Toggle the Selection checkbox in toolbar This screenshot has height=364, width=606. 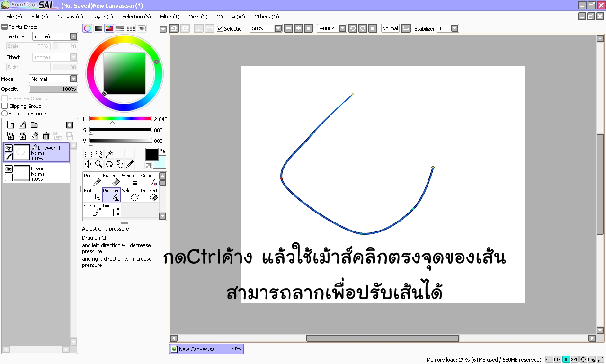pos(220,28)
